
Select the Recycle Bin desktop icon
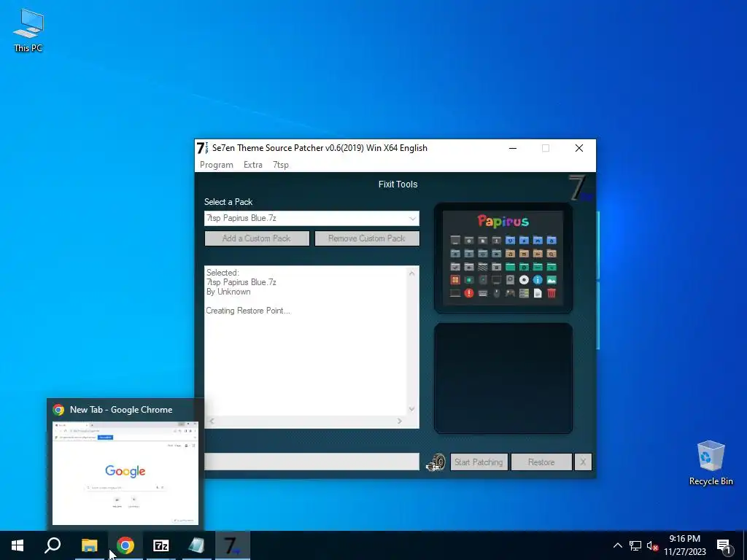(x=711, y=463)
